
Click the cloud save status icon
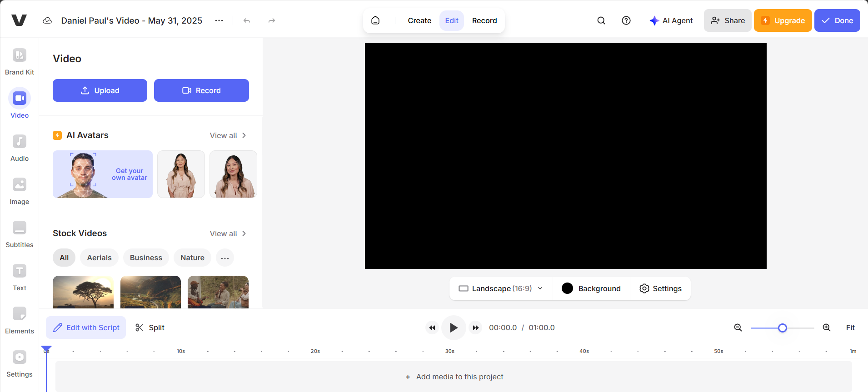pos(47,20)
